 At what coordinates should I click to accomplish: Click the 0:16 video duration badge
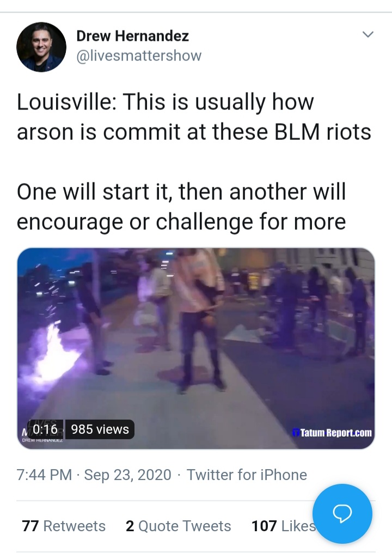click(45, 429)
